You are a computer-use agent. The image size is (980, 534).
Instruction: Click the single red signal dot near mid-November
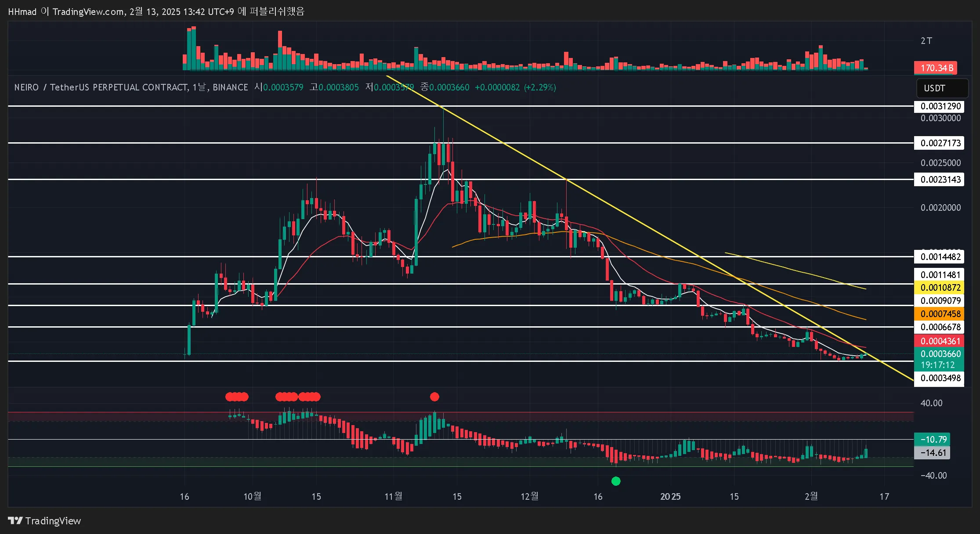pos(434,397)
